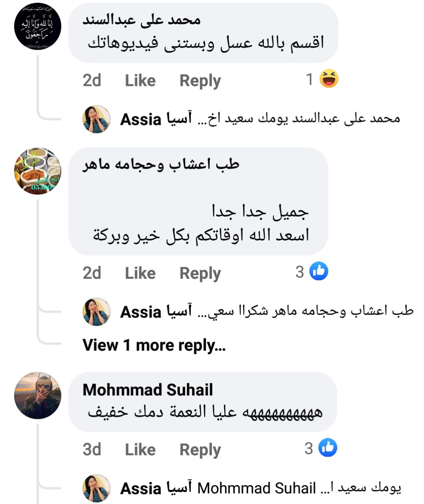The height and width of the screenshot is (504, 424).
Task: Open the طب اعشاب وحجامه ماهر profile name link
Action: coord(160,164)
